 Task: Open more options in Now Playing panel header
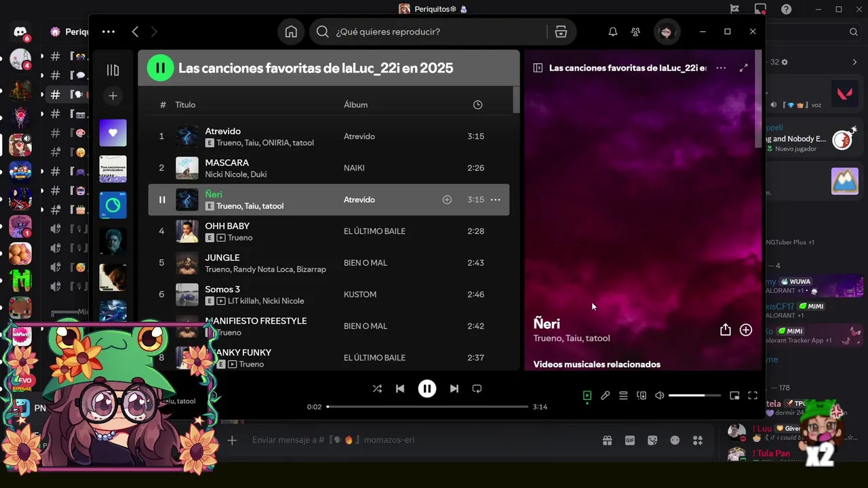click(721, 68)
